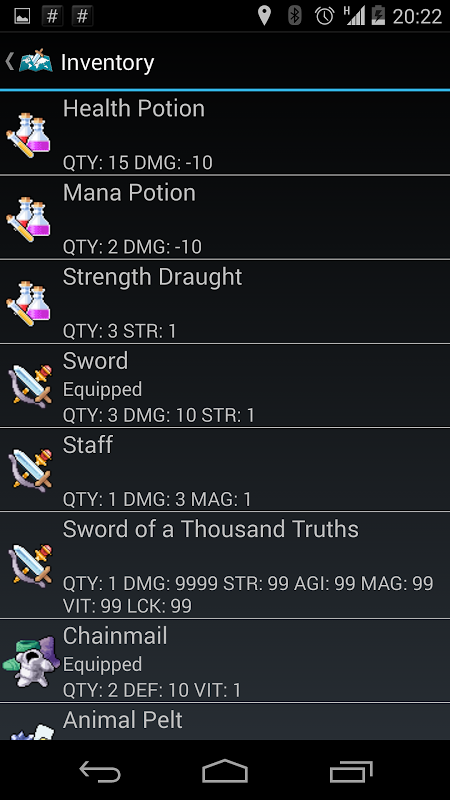Tap Sword of a Thousand Truths icon
This screenshot has height=800, width=450.
point(31,565)
